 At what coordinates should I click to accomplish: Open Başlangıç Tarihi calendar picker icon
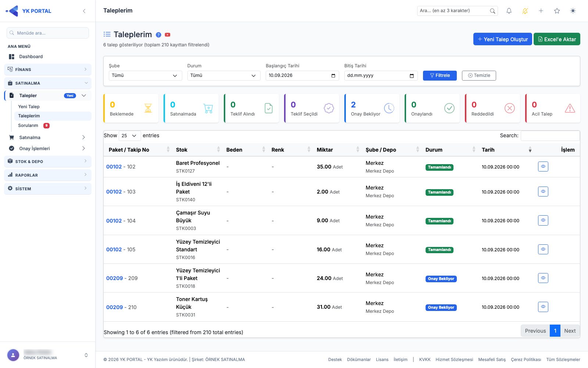[x=333, y=76]
